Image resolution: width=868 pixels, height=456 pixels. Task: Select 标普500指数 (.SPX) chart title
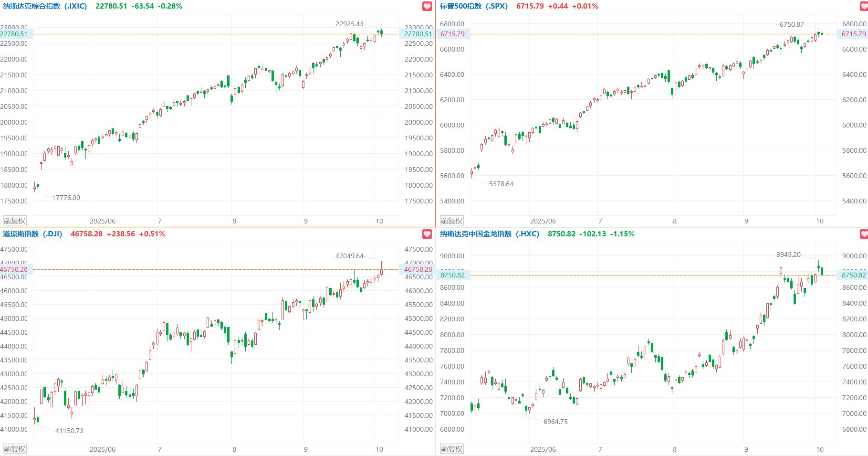pos(473,6)
